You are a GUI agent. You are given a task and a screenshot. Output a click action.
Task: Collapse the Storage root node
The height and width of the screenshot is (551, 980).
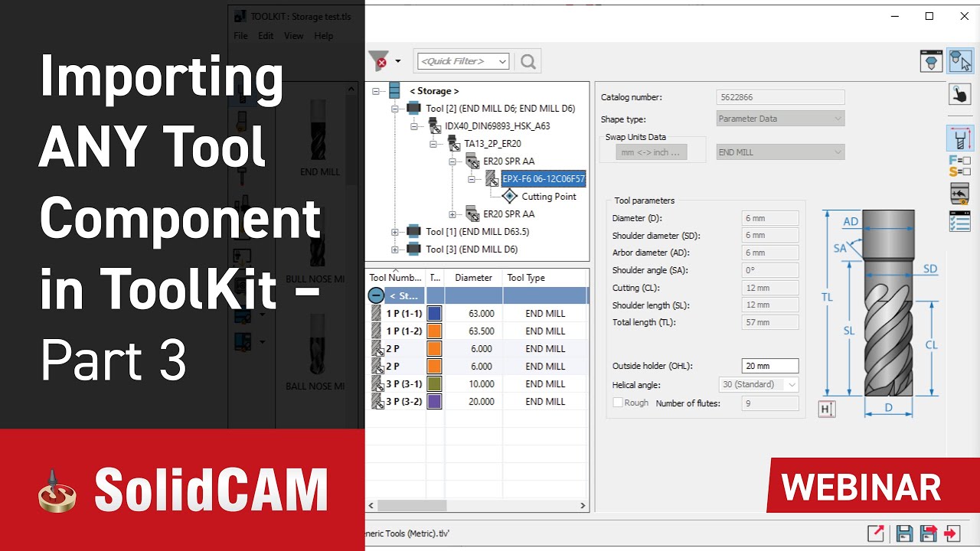pyautogui.click(x=375, y=91)
